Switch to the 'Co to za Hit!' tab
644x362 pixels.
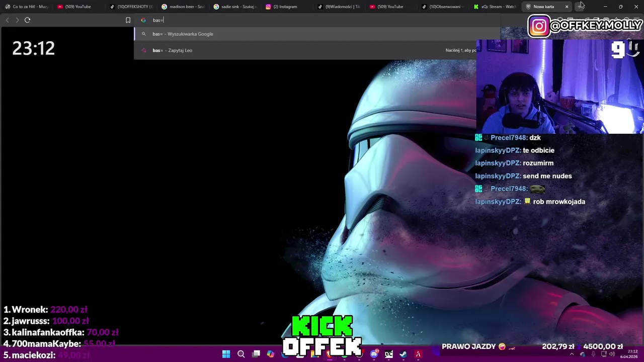(27, 7)
